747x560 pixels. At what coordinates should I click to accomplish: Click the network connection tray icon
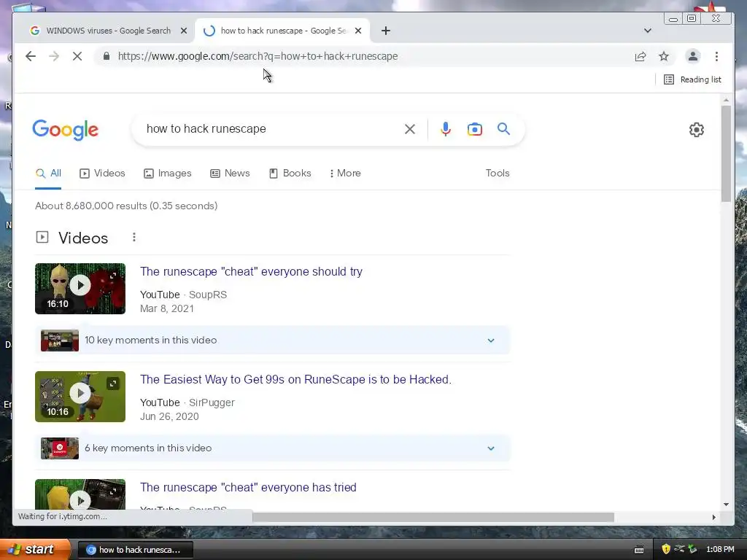pos(679,549)
